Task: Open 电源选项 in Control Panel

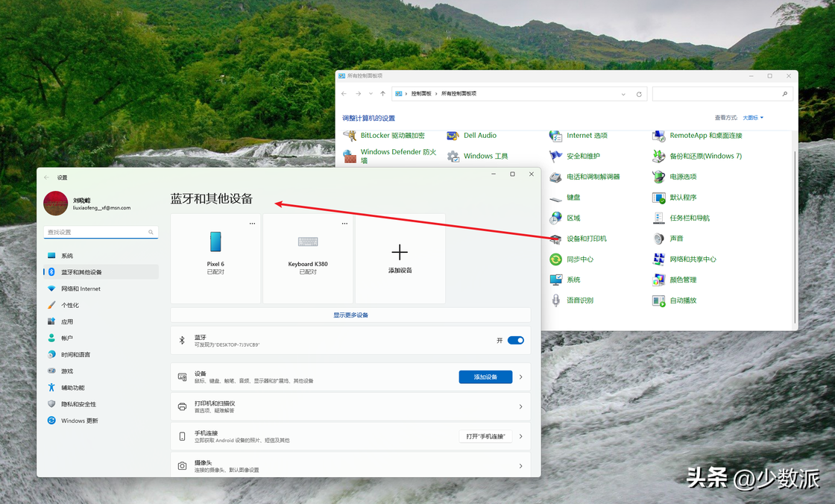Action: [682, 177]
